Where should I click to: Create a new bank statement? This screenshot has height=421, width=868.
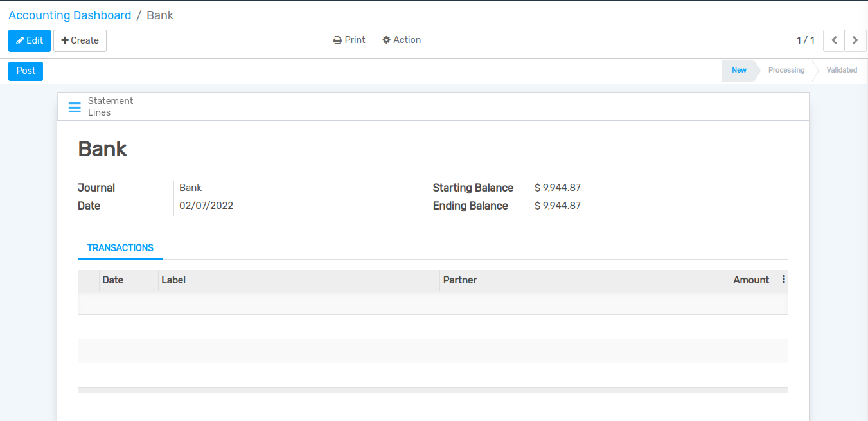[x=80, y=40]
